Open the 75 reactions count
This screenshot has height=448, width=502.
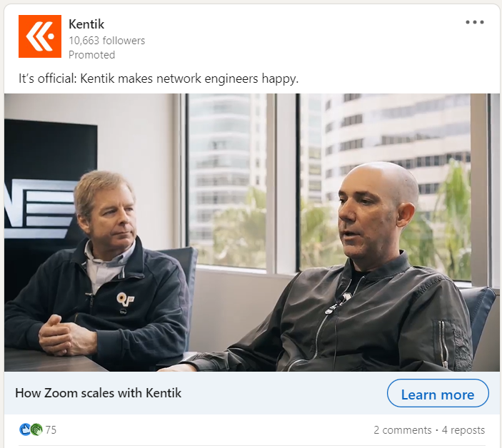[x=51, y=429]
